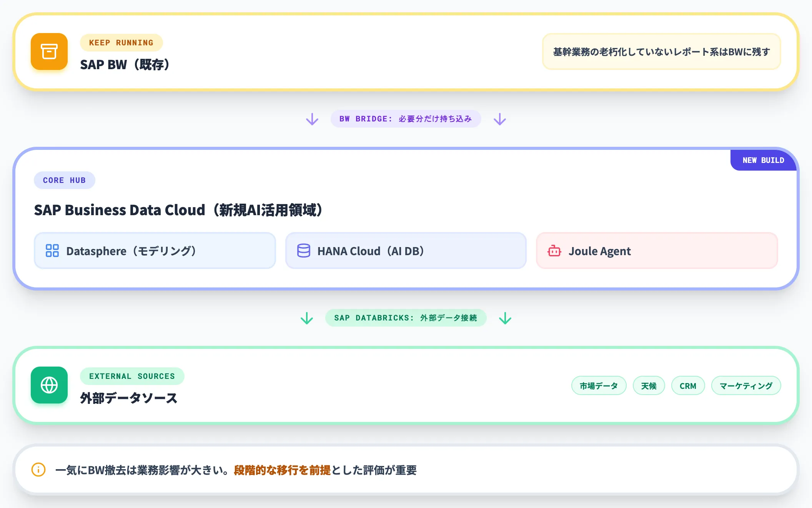This screenshot has width=812, height=508.
Task: Click the SAP BW（既存）title
Action: tap(125, 65)
